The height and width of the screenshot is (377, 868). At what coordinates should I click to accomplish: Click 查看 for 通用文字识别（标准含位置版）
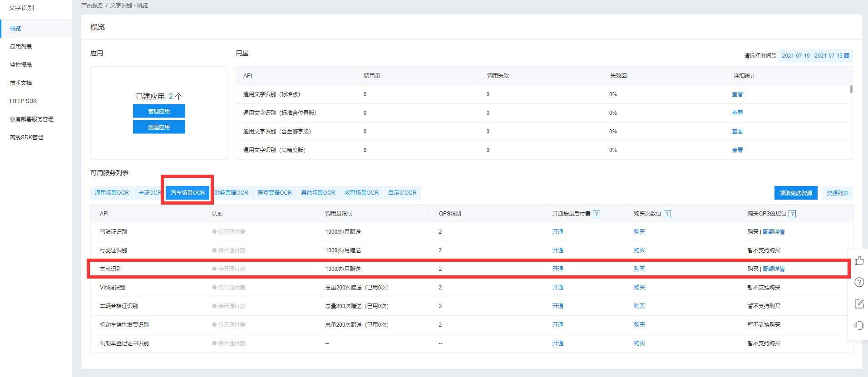click(x=737, y=113)
